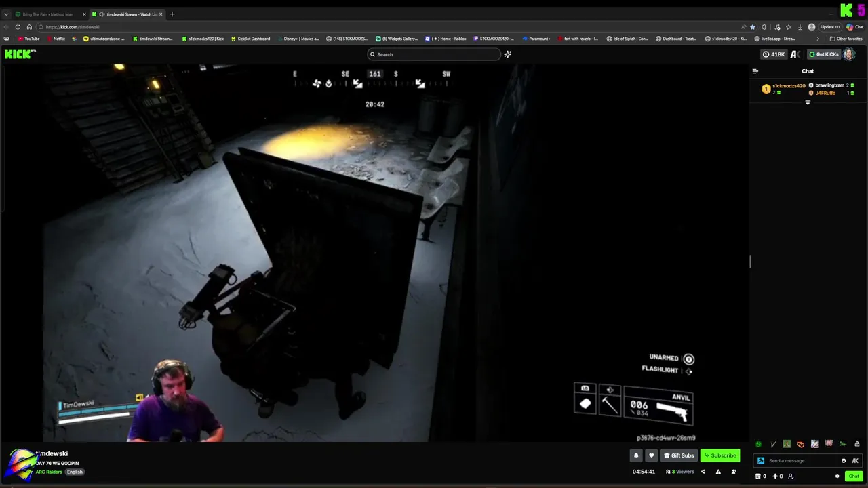Send the message with the Chat button
This screenshot has height=488, width=868.
[854, 476]
